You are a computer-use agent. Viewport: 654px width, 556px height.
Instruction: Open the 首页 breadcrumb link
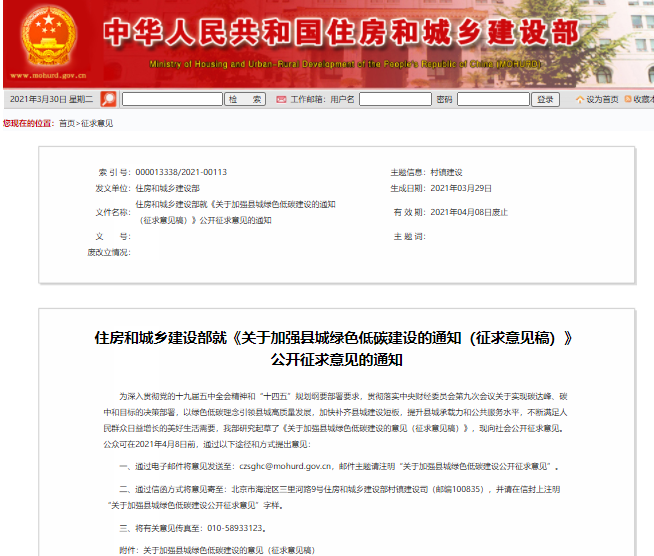(67, 123)
